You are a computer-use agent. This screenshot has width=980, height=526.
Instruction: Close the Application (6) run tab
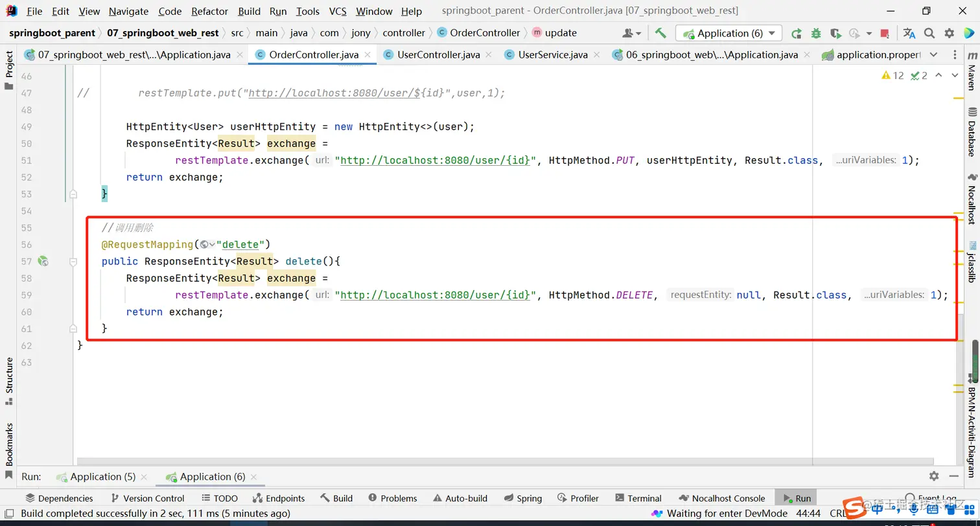click(255, 477)
